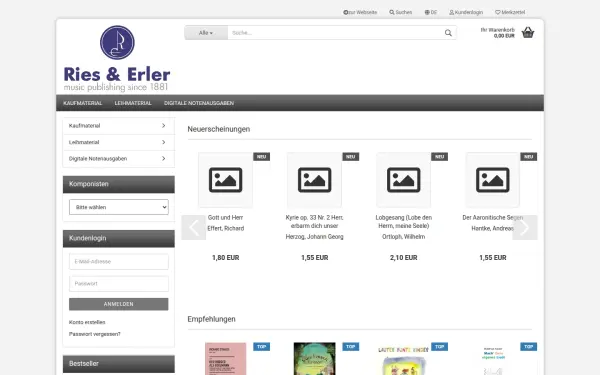
Task: Click placeholder image for Lobgesang
Action: point(403,180)
